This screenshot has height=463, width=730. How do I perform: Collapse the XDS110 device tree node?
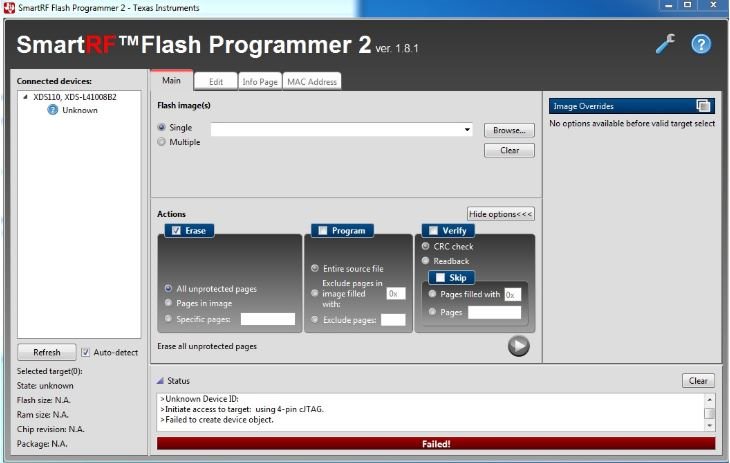[x=25, y=97]
